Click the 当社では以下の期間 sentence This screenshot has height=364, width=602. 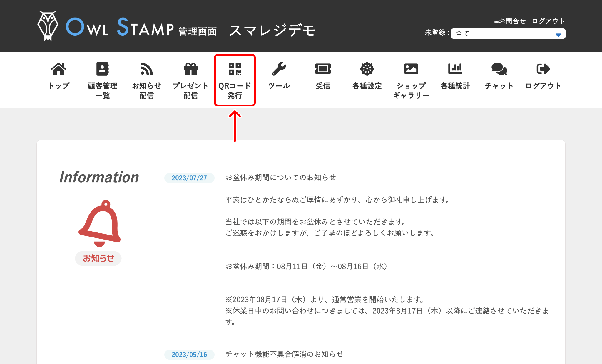pos(315,222)
